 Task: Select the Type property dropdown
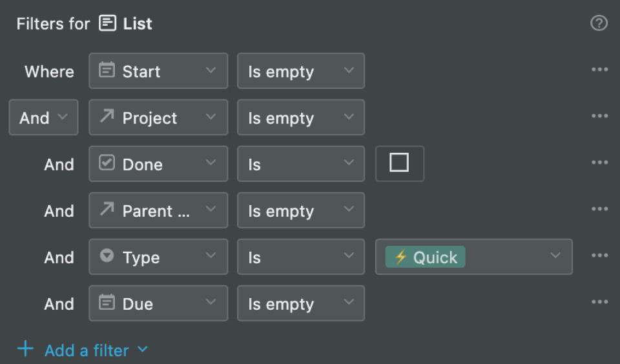[x=159, y=257]
